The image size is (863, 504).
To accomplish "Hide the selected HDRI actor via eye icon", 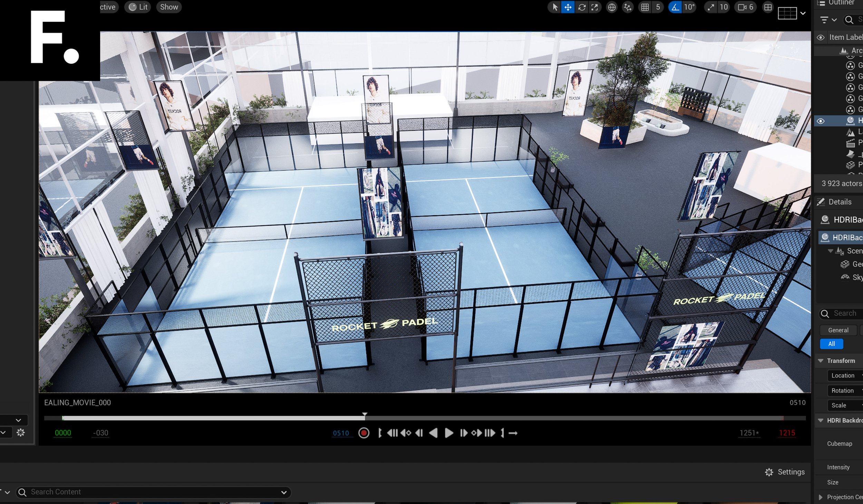I will pyautogui.click(x=821, y=121).
